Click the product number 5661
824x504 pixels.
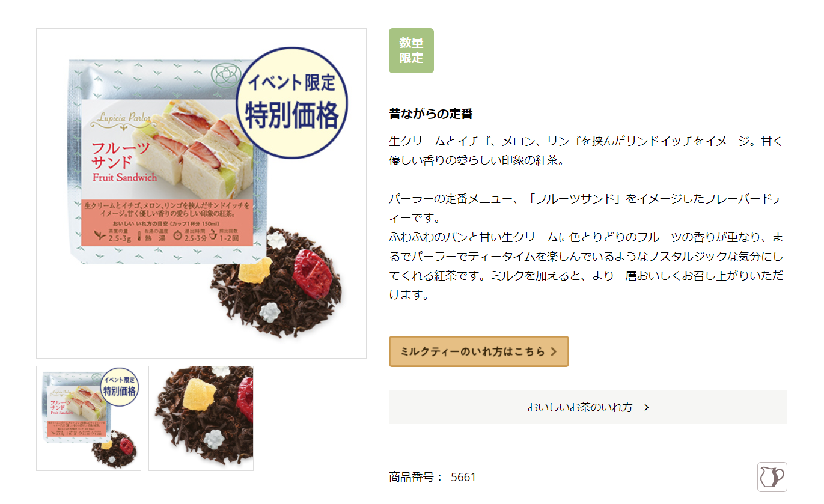click(463, 477)
